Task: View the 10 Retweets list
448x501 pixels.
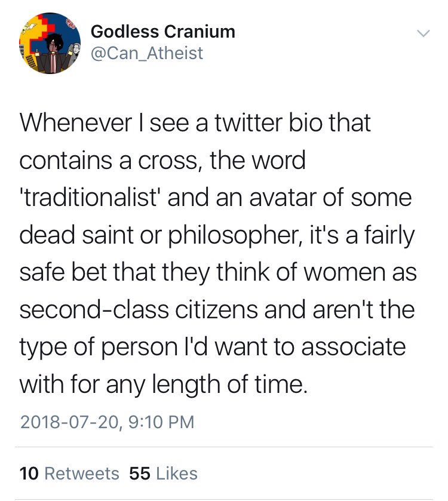Action: pos(69,473)
